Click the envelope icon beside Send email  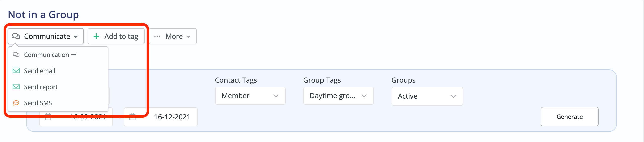(x=16, y=70)
